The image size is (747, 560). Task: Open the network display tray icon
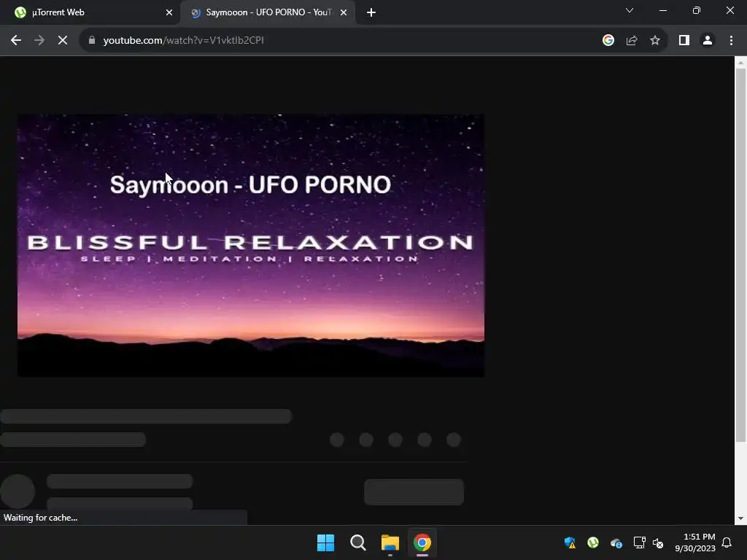(639, 542)
